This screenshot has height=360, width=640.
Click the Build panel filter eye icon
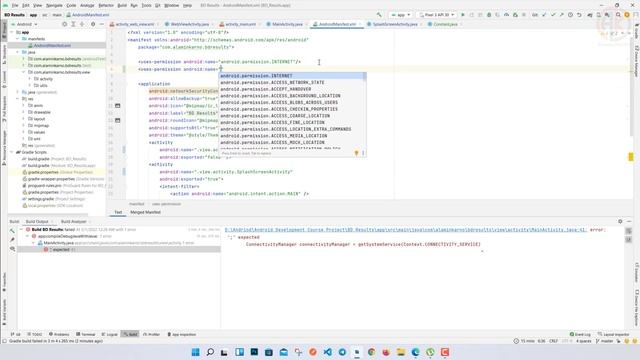click(x=12, y=249)
